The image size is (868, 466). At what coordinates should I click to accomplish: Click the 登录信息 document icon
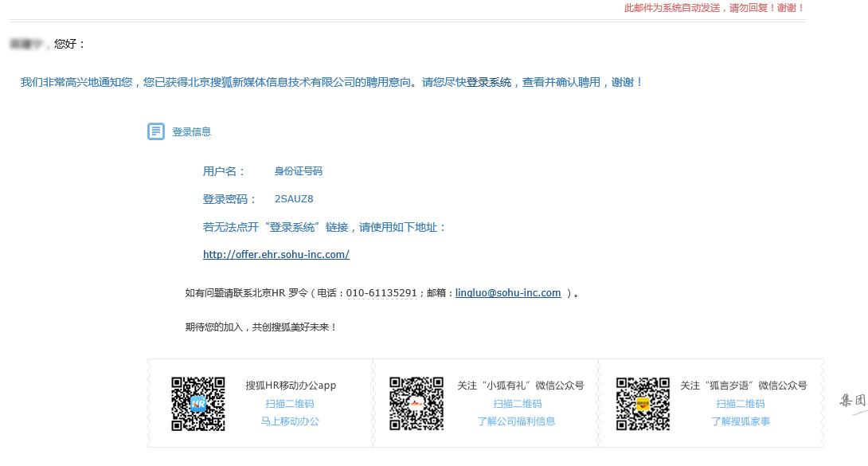click(x=156, y=131)
